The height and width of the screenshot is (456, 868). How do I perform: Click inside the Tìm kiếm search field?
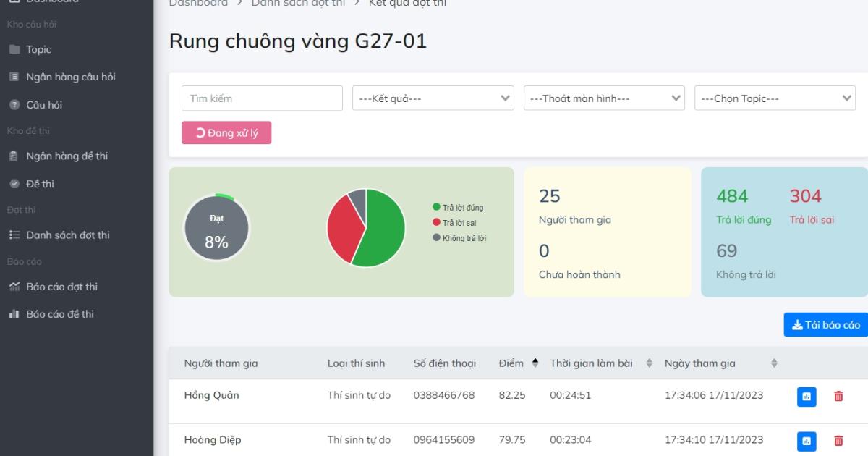click(x=262, y=97)
